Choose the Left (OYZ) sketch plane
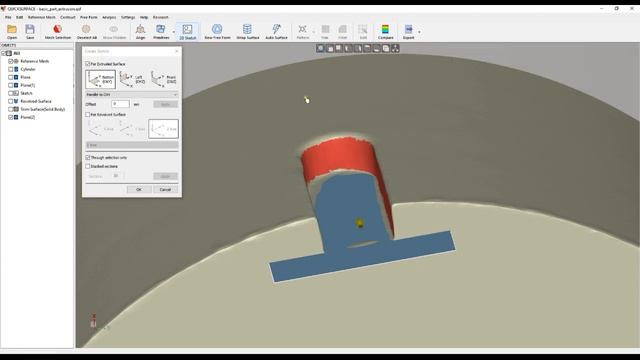The width and height of the screenshot is (640, 360). coord(132,79)
